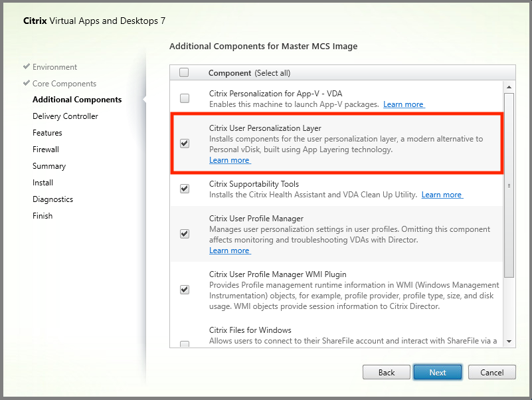Viewport: 532px width, 400px height.
Task: Open Learn more for App-V VDA
Action: (x=403, y=104)
